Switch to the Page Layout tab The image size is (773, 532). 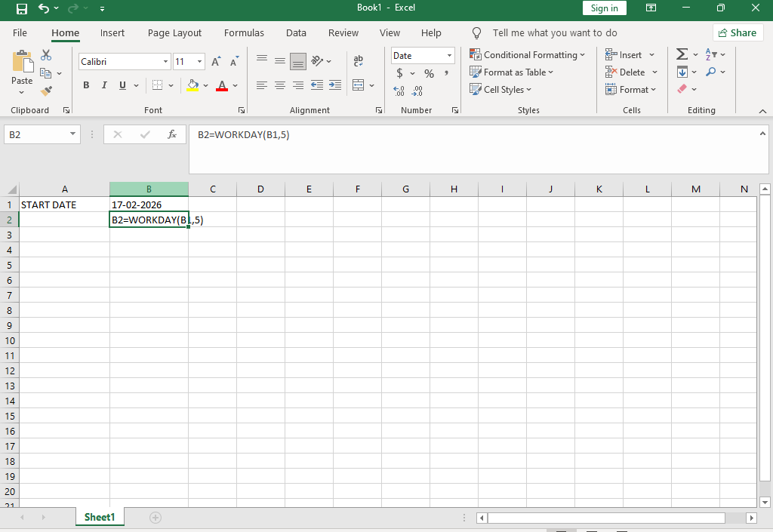[x=174, y=32]
